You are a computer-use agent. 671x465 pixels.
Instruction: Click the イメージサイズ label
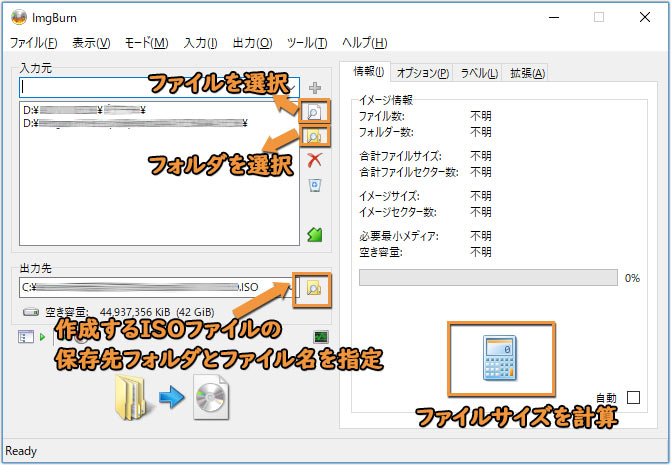pos(389,196)
